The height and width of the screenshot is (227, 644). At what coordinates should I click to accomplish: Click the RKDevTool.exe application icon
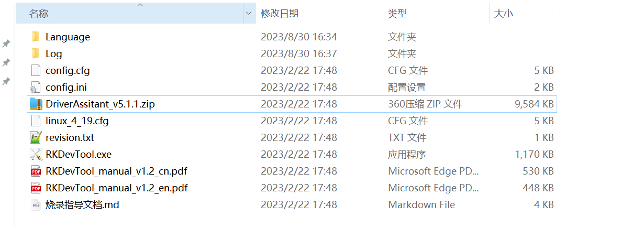pos(36,154)
